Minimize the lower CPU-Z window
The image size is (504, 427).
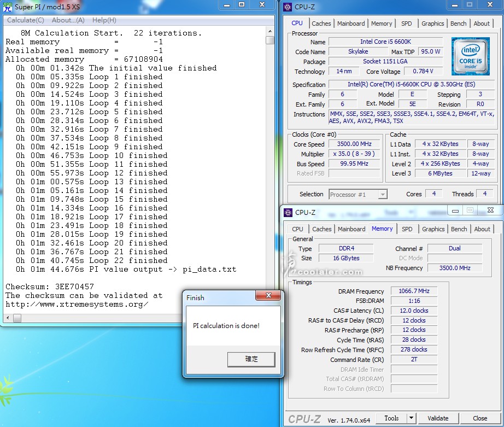pyautogui.click(x=455, y=211)
